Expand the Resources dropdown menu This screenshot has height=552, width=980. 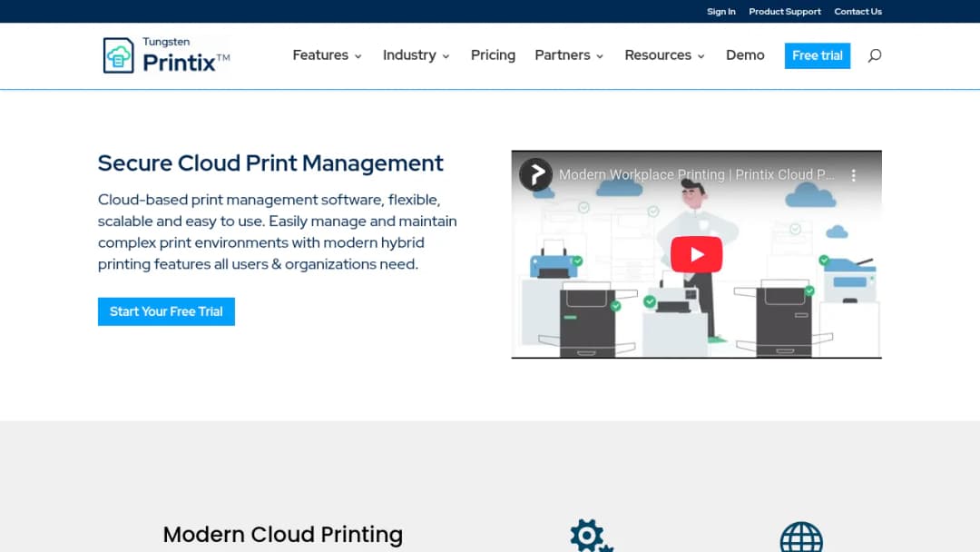click(665, 55)
